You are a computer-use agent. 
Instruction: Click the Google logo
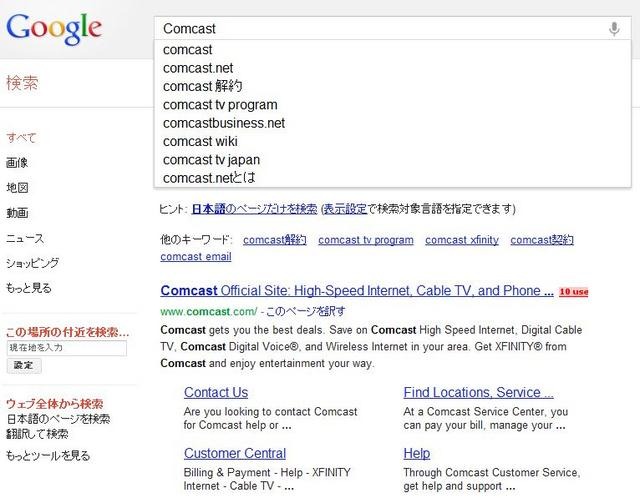(54, 29)
